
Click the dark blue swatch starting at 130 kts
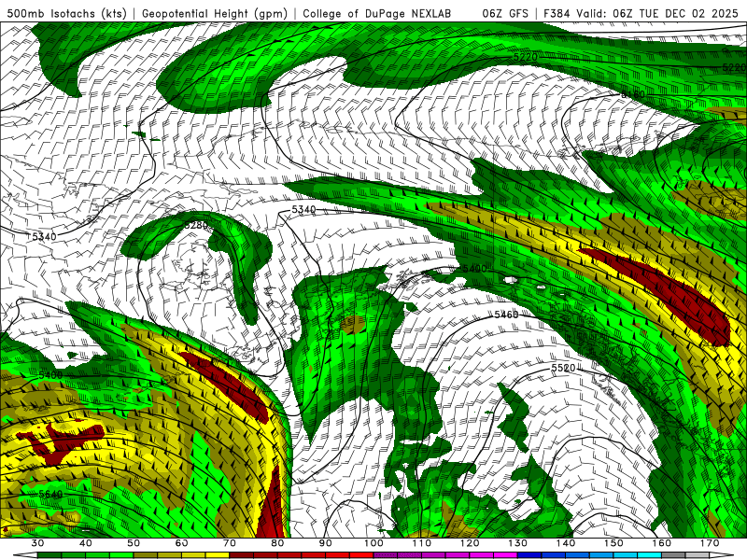pos(529,555)
